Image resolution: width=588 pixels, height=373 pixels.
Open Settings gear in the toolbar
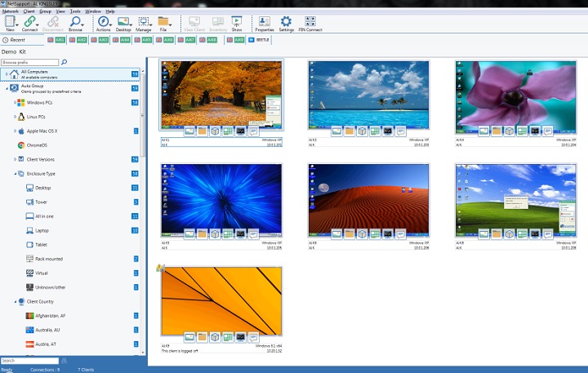pos(286,23)
